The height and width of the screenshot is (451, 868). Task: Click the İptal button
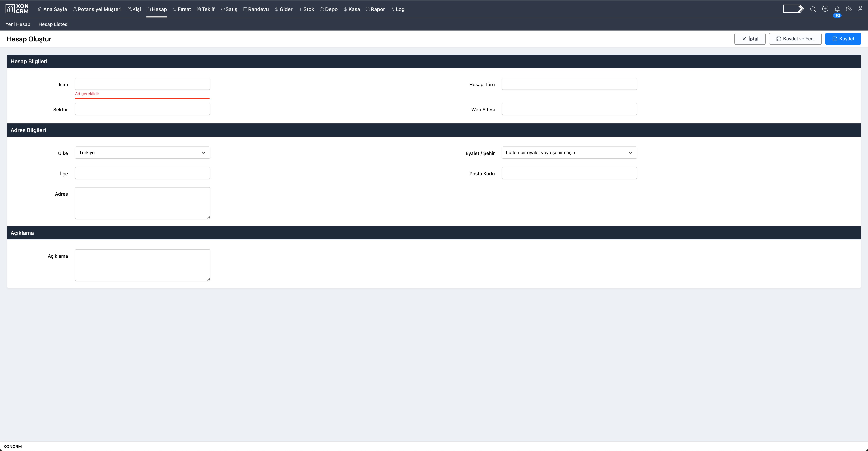pyautogui.click(x=750, y=39)
